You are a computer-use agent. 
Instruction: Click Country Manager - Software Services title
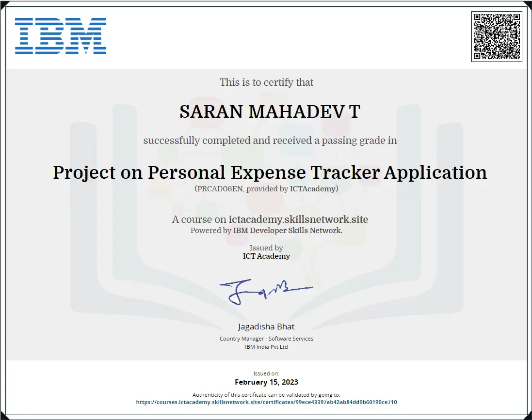click(266, 339)
